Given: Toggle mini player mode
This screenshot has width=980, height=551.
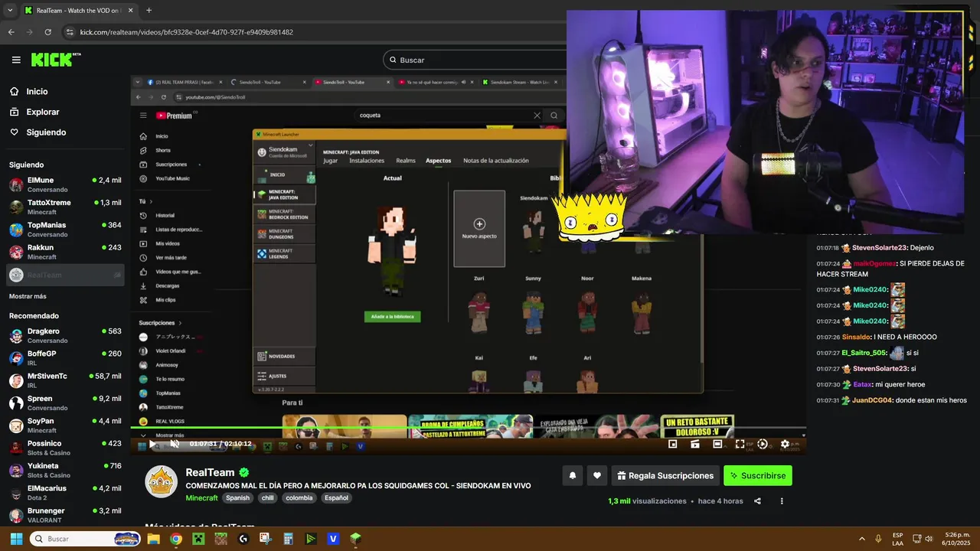Looking at the screenshot, I should 672,444.
